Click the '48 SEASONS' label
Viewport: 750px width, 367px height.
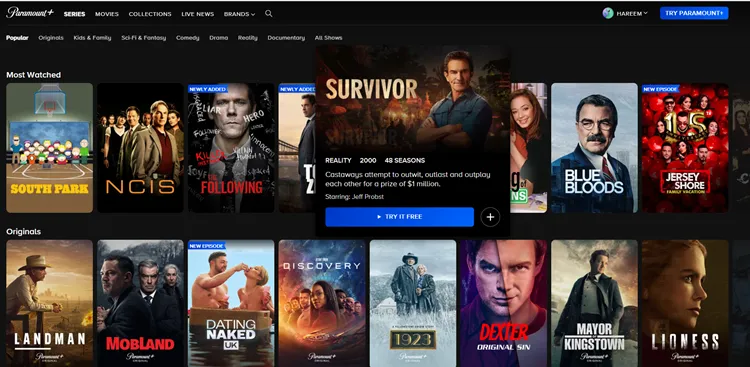(x=405, y=160)
